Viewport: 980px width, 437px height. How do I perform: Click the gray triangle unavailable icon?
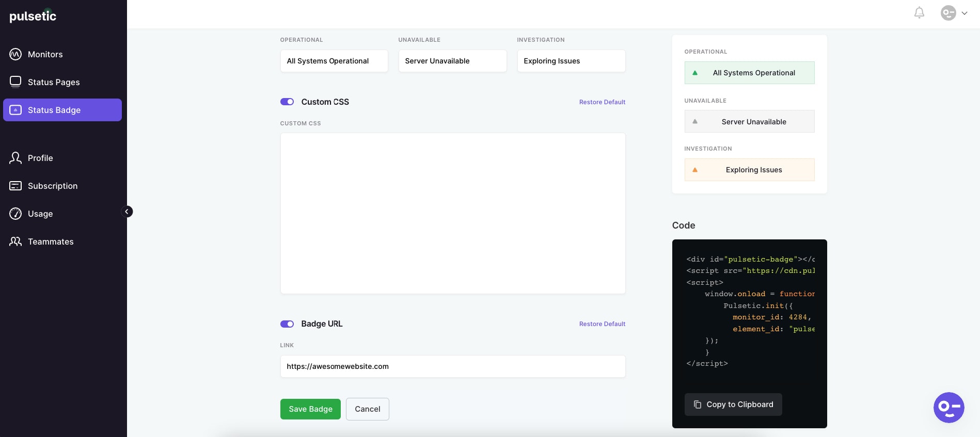pyautogui.click(x=695, y=121)
